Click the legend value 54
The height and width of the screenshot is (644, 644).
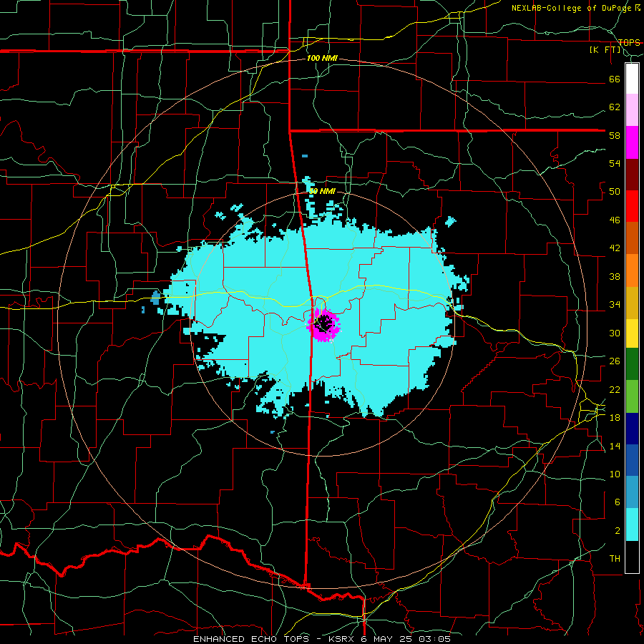point(615,163)
